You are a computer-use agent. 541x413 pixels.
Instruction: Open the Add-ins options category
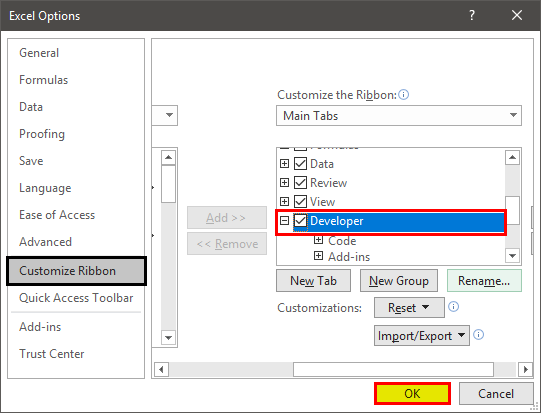point(40,327)
